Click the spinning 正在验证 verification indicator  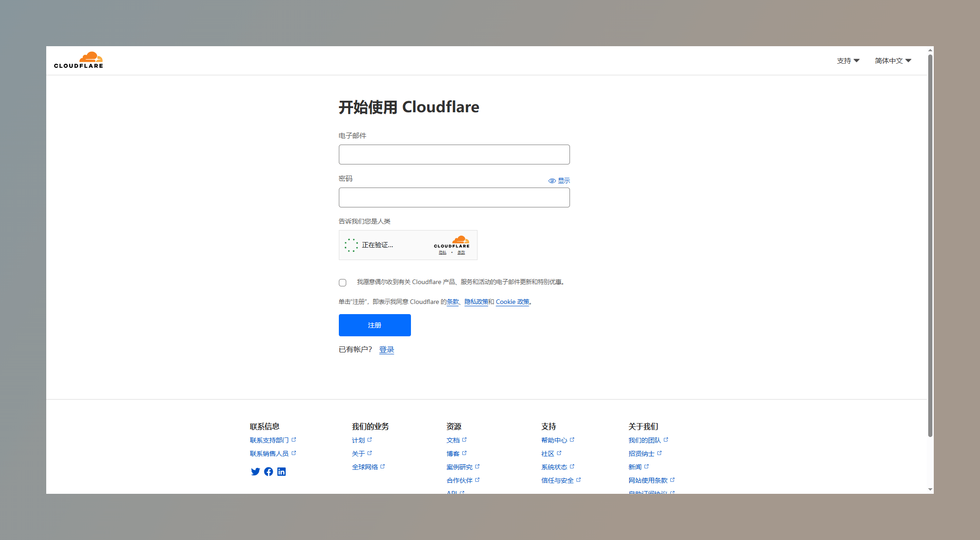coord(351,245)
